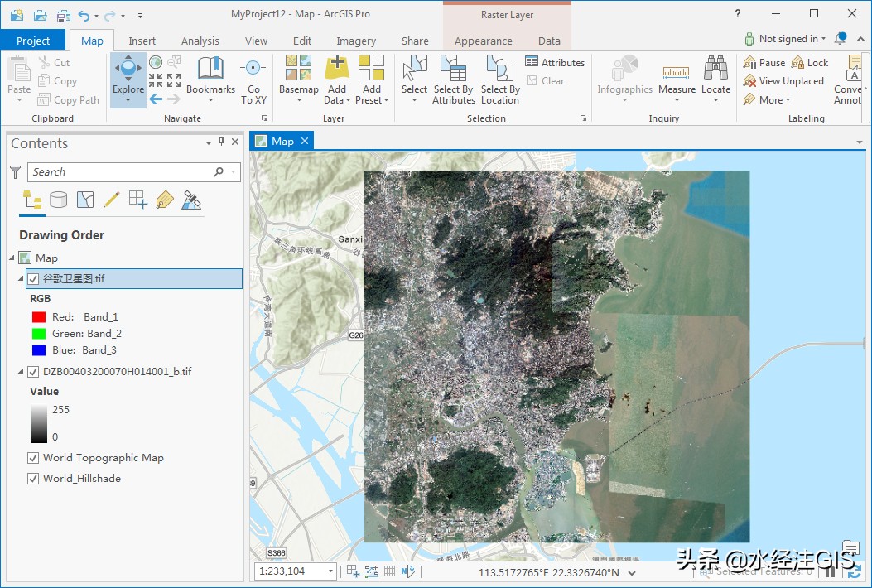Open the Raster Layer Data tab
Screen dimensions: 872x588
tap(549, 41)
